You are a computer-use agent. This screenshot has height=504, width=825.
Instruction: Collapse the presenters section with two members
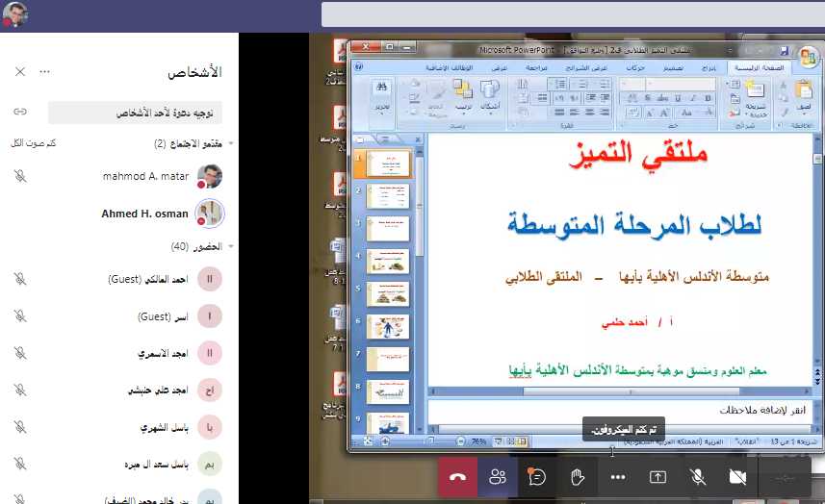230,144
